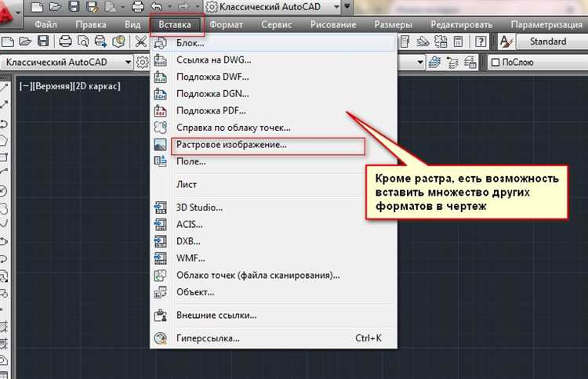The height and width of the screenshot is (379, 588).
Task: Choose Блок... from the Insert menu
Action: (274, 43)
